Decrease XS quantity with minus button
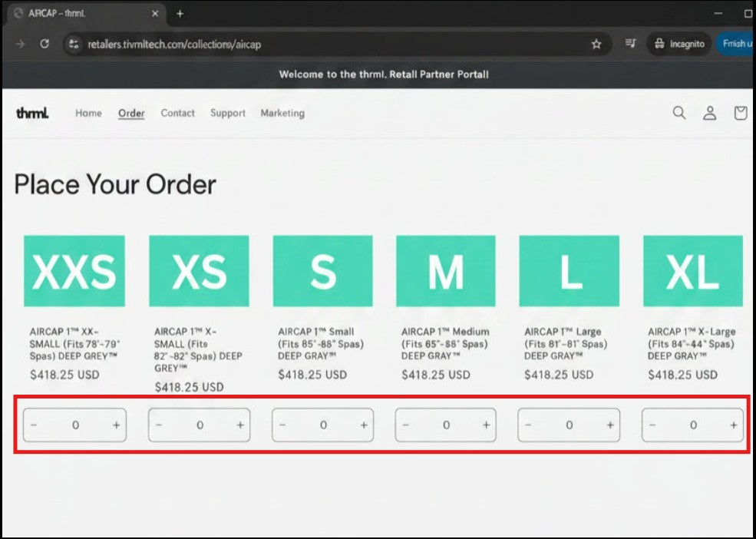This screenshot has width=756, height=539. coord(159,425)
